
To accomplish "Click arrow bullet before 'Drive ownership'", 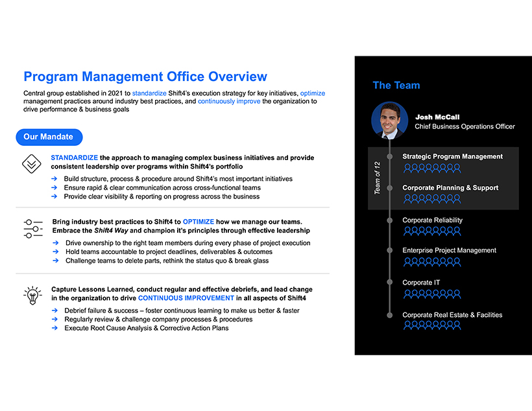I will (x=56, y=243).
